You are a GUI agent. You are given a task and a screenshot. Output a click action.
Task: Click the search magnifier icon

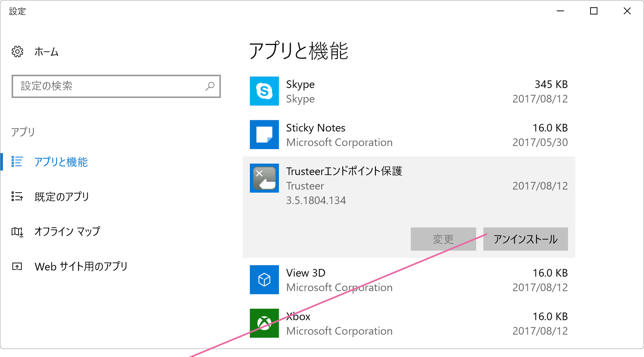(x=210, y=86)
